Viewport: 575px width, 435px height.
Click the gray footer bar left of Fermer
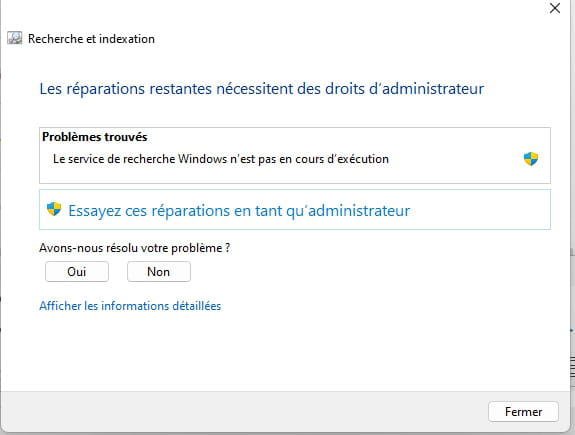(242, 412)
